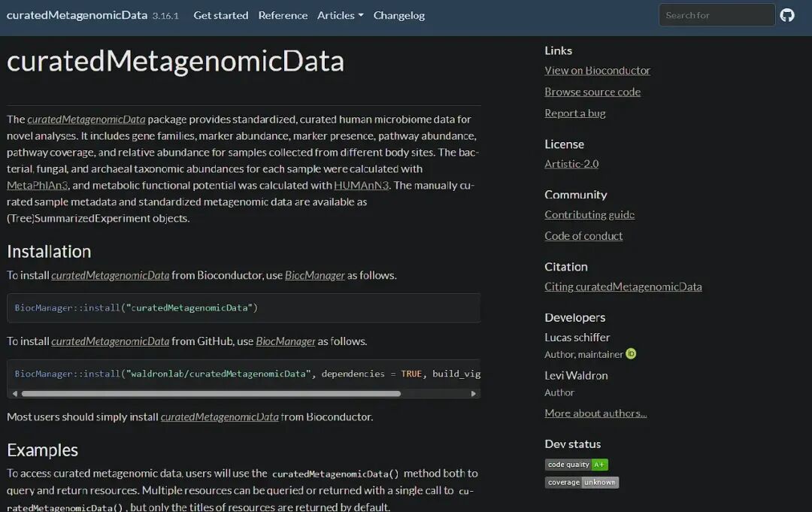This screenshot has width=812, height=512.
Task: Click the ORCID icon beside Author, maintainer
Action: tap(631, 353)
